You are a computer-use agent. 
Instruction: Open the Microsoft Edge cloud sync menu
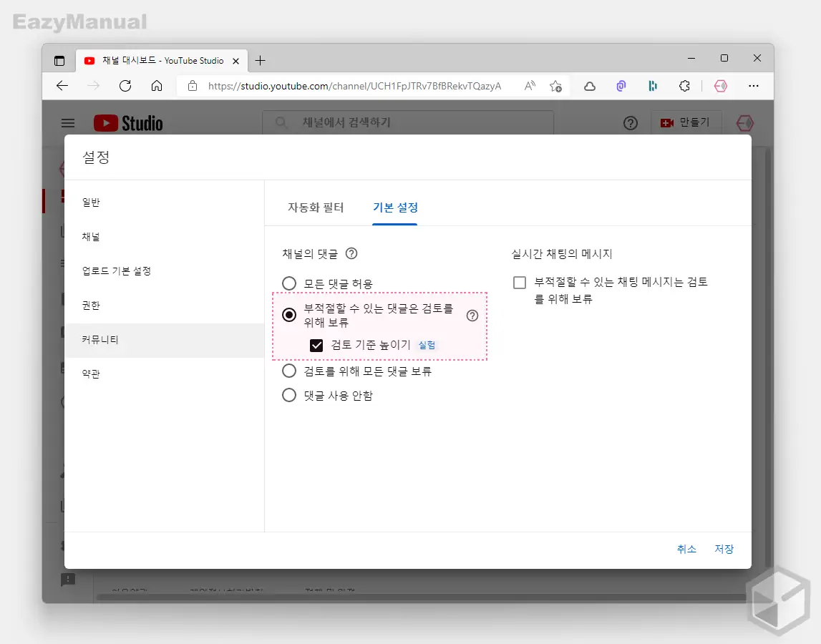point(589,85)
